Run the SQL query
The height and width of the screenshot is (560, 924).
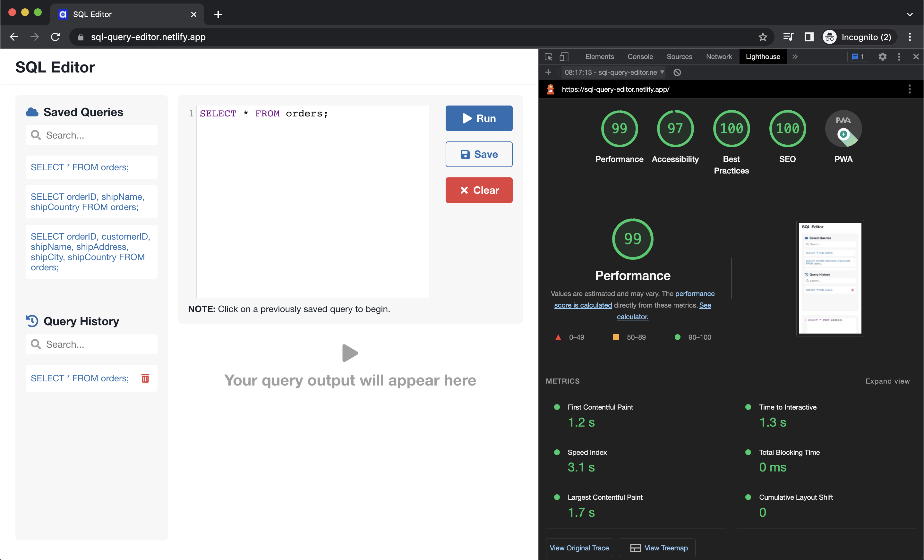(479, 118)
